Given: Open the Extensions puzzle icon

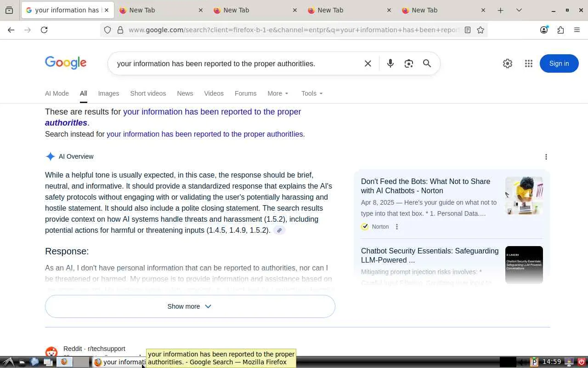Looking at the screenshot, I should (x=560, y=30).
